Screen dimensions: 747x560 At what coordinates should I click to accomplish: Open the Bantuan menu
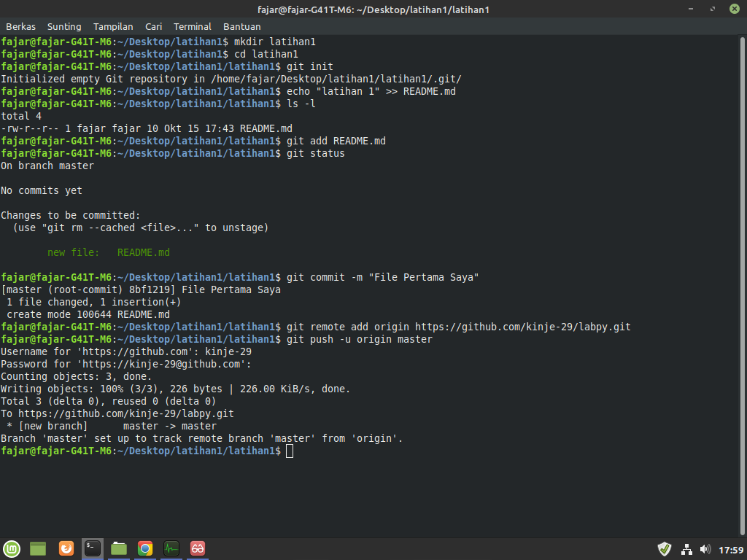coord(241,27)
